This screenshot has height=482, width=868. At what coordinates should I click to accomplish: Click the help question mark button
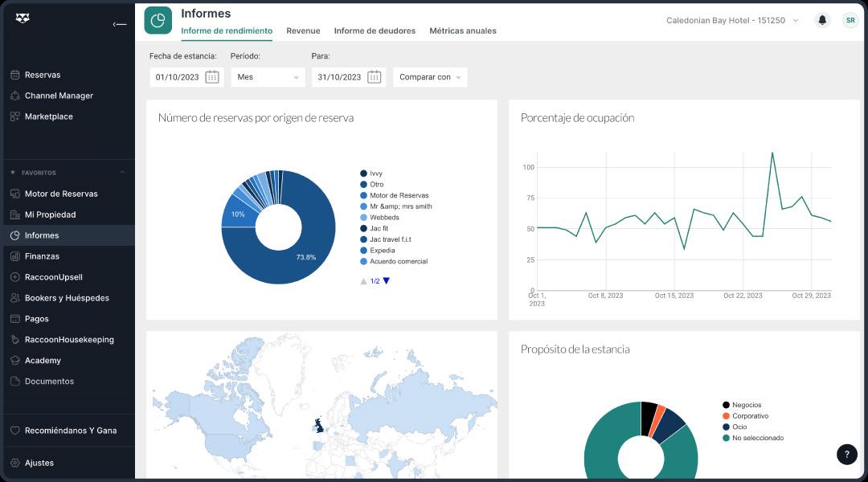[x=846, y=455]
